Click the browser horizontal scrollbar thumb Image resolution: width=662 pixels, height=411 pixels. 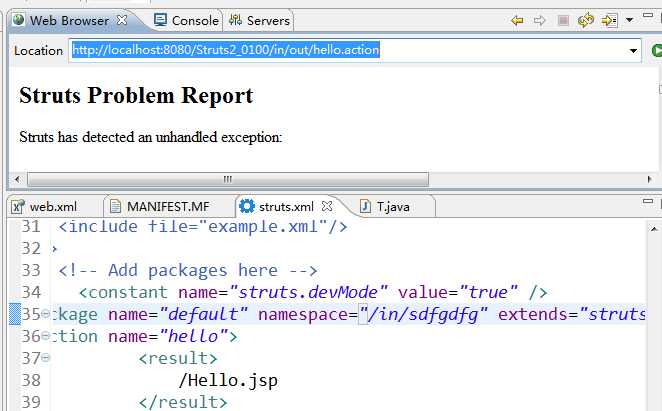point(228,179)
